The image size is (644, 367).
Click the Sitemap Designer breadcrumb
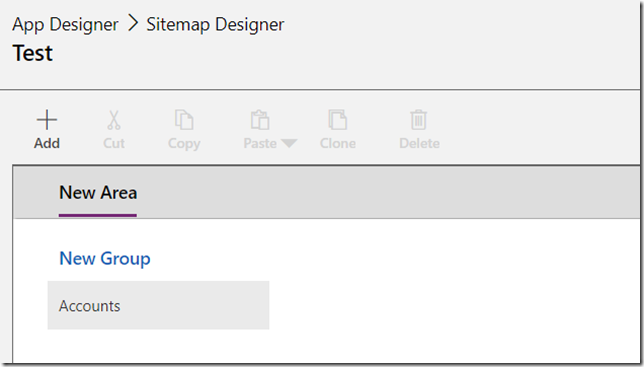point(215,25)
